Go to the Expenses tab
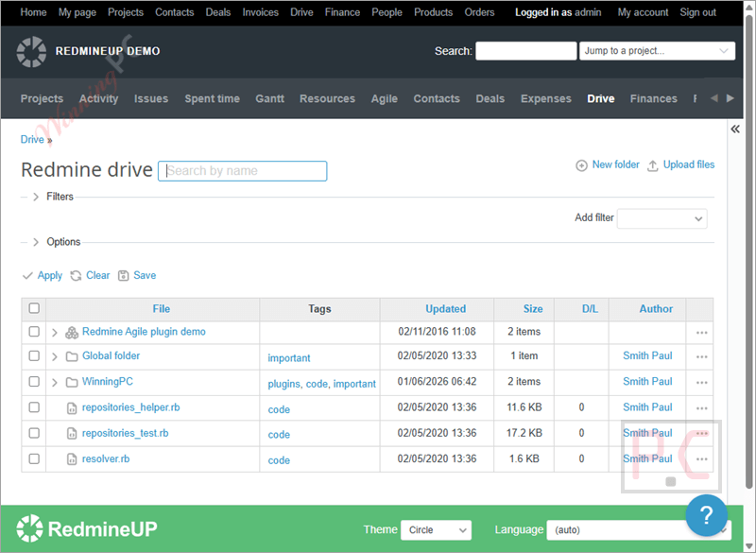This screenshot has width=756, height=553. pos(546,99)
